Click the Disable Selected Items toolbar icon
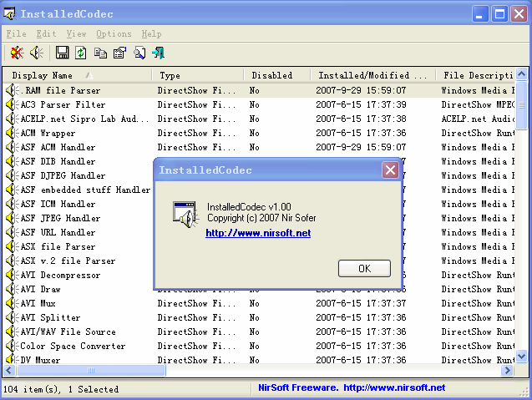 (x=17, y=53)
